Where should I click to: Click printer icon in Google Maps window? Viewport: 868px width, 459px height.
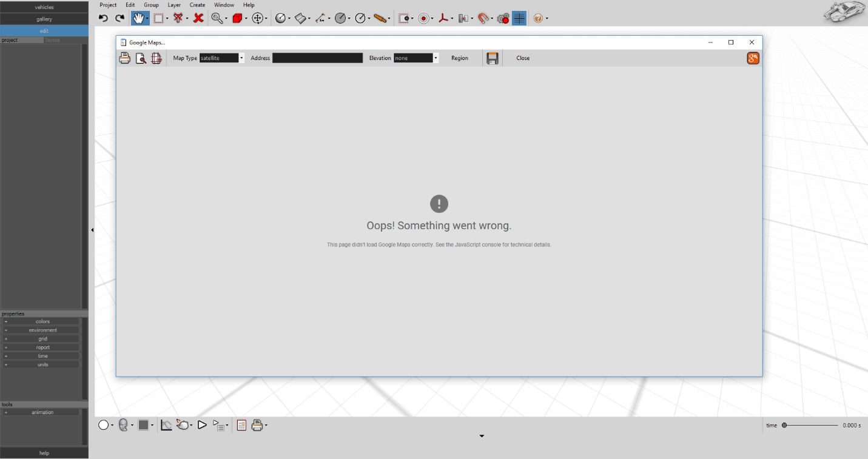pyautogui.click(x=124, y=58)
